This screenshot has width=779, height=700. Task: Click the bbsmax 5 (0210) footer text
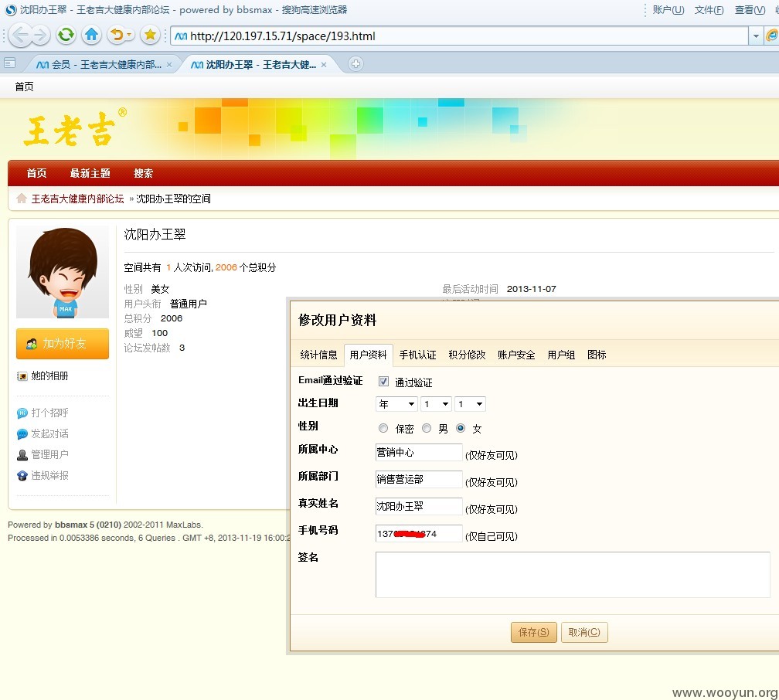[88, 525]
